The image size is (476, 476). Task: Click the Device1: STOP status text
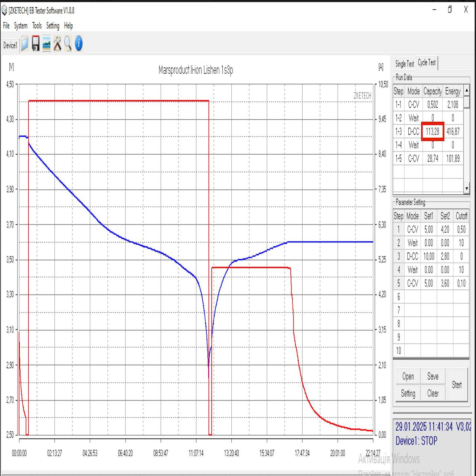[x=416, y=441]
